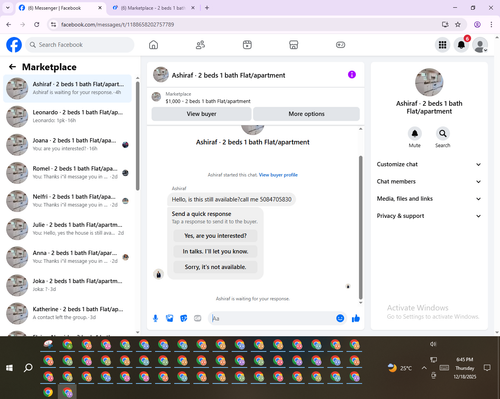This screenshot has height=399, width=500.
Task: Send quick reply In talks. I'll let you know.
Action: tap(215, 251)
